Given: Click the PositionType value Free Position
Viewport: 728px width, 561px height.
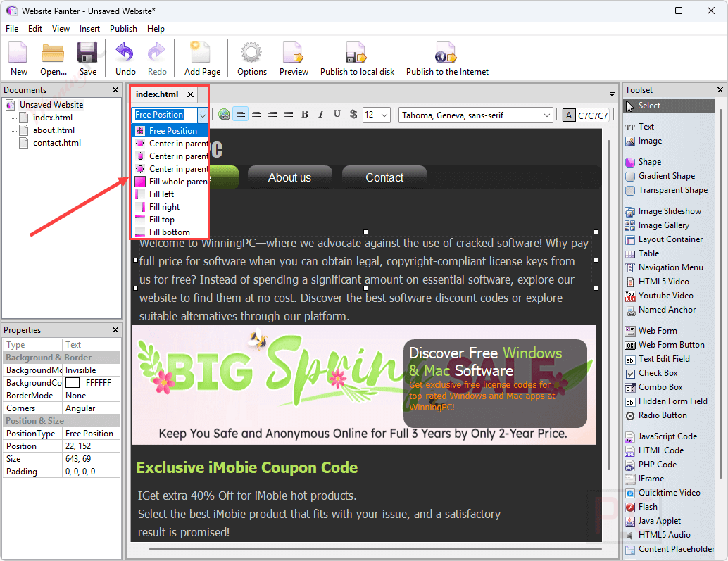Looking at the screenshot, I should [91, 434].
